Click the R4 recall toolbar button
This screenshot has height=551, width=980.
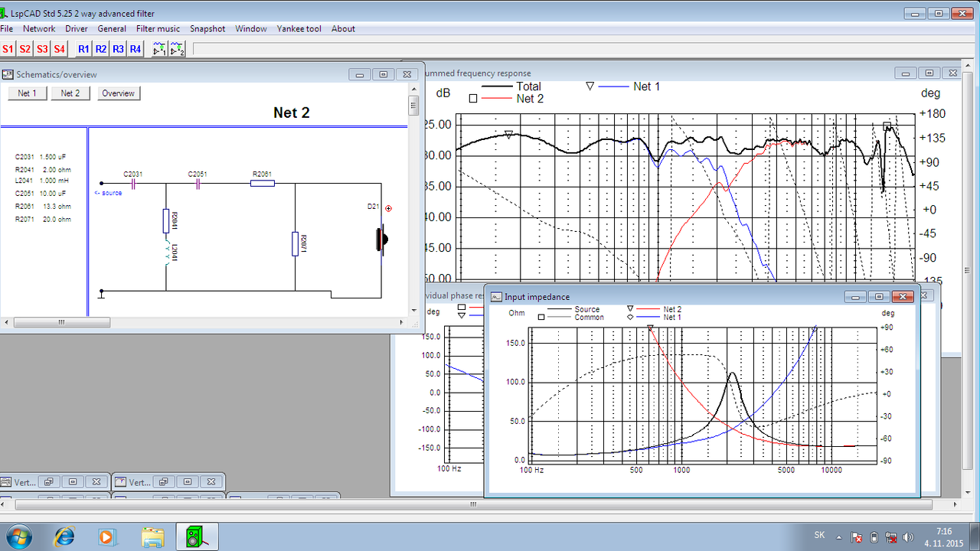[x=136, y=49]
